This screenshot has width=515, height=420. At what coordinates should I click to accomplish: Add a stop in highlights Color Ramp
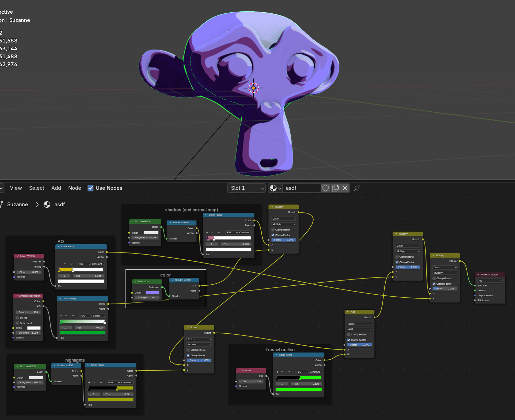tap(89, 382)
